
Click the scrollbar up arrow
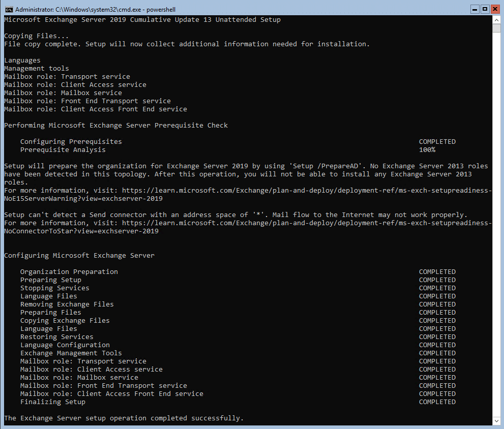[496, 20]
